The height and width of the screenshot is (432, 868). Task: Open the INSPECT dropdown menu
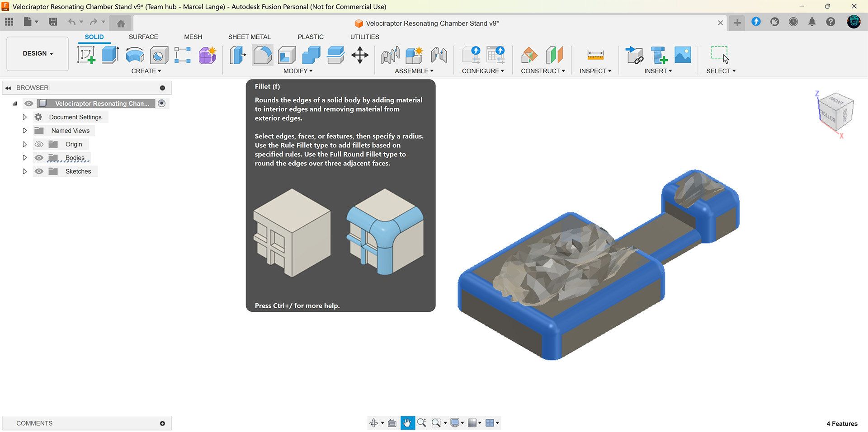point(595,71)
